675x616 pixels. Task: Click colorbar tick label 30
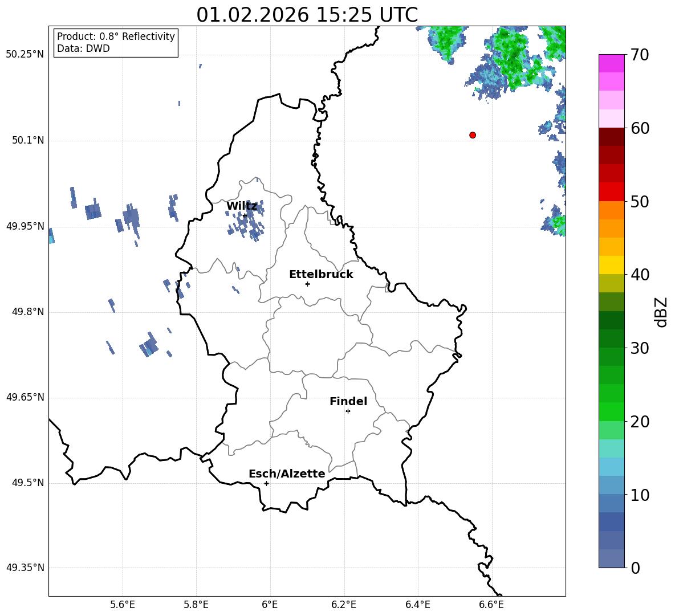640,348
